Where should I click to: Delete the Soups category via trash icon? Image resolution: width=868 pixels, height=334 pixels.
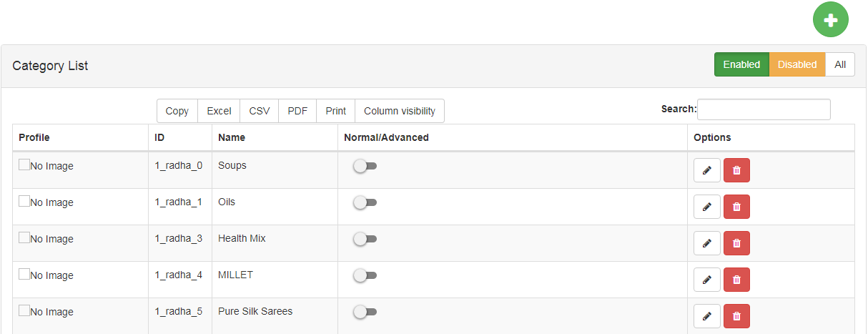[x=736, y=170]
